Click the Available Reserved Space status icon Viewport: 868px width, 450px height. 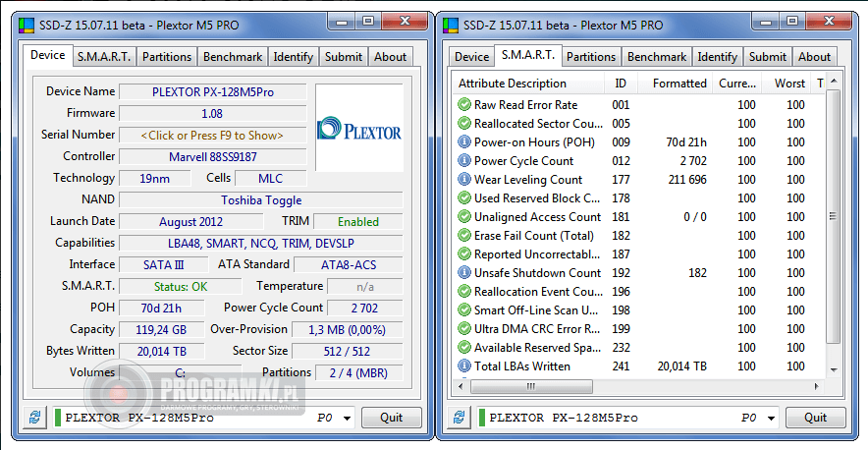point(463,348)
